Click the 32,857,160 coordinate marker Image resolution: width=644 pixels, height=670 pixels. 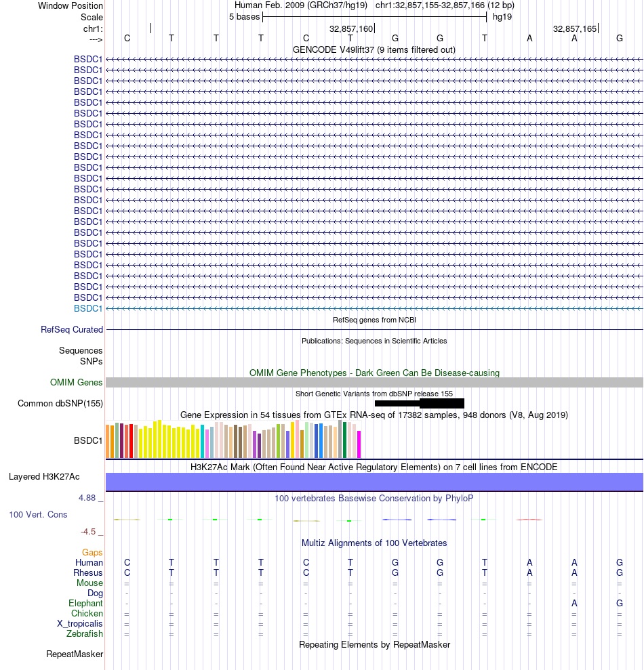(352, 28)
